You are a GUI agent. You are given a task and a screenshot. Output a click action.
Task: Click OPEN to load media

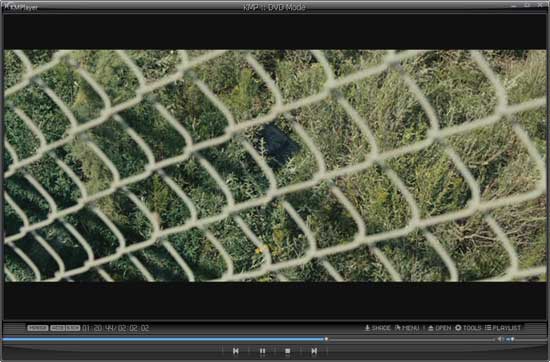440,328
